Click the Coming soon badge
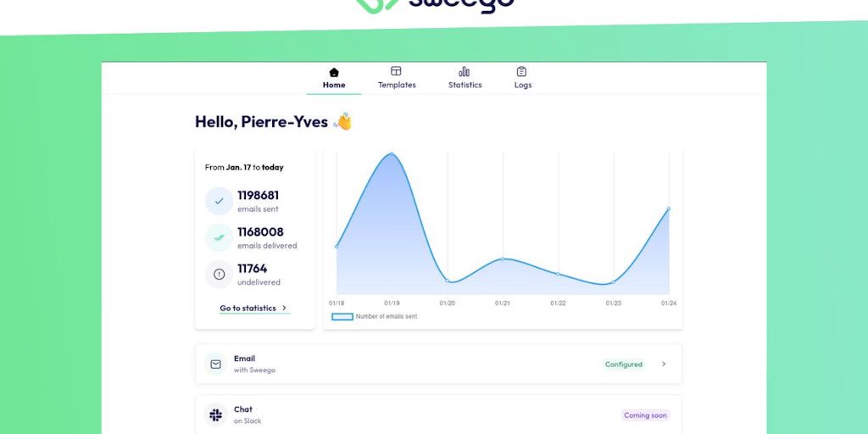The width and height of the screenshot is (868, 434). pyautogui.click(x=645, y=415)
